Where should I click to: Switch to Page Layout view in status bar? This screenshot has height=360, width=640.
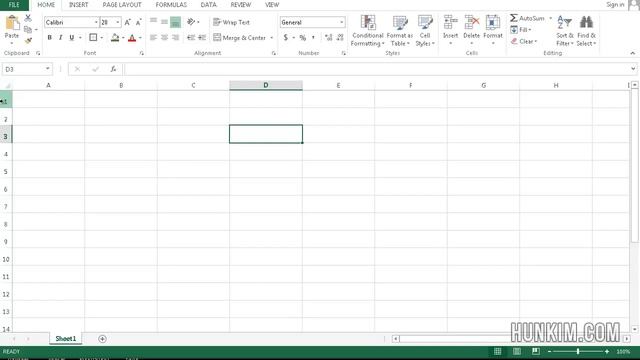(x=517, y=351)
